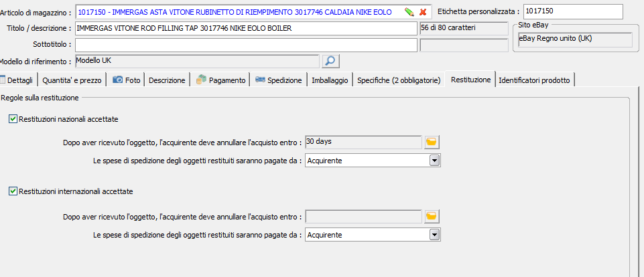Screen dimensions: 644x277
Task: Select the Restituzione tab
Action: pyautogui.click(x=470, y=80)
